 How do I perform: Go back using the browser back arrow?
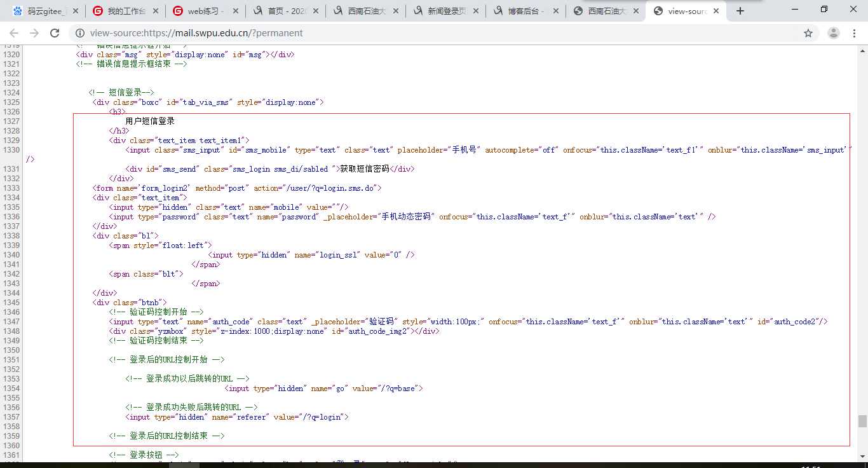click(13, 33)
